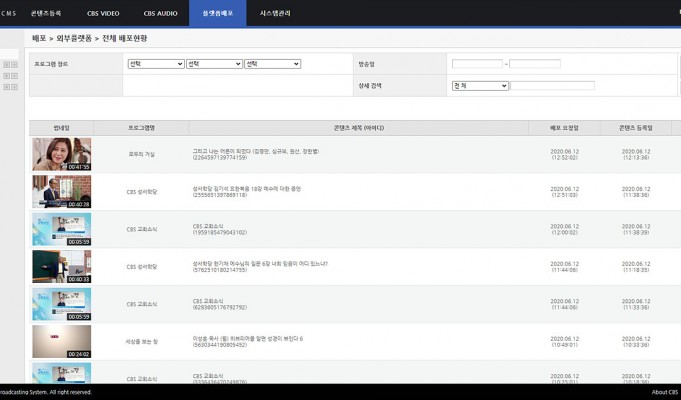681x400 pixels.
Task: Click the left icon in the third sidebar icon pair
Action: pyautogui.click(x=7, y=87)
